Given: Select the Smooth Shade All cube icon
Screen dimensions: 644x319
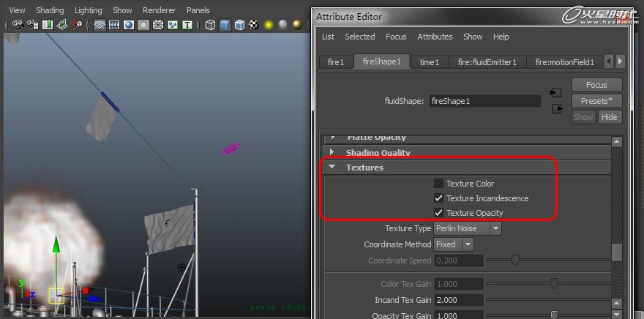Looking at the screenshot, I should pos(225,26).
